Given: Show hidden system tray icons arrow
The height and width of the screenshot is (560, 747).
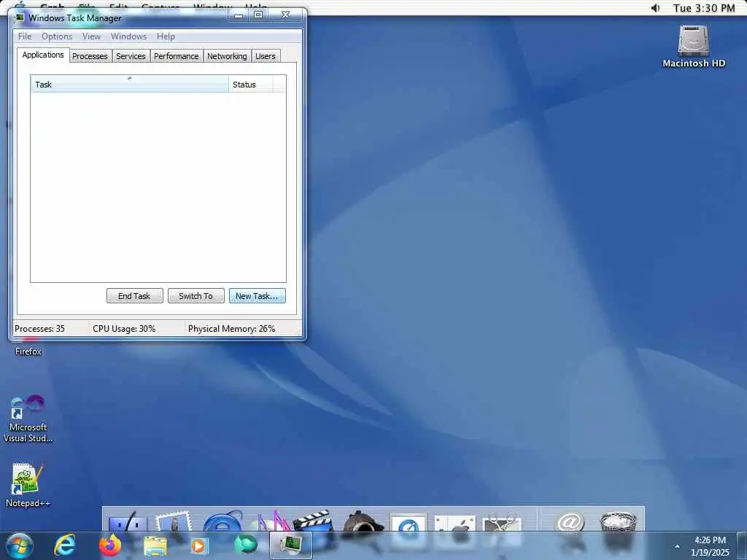Looking at the screenshot, I should [x=676, y=546].
